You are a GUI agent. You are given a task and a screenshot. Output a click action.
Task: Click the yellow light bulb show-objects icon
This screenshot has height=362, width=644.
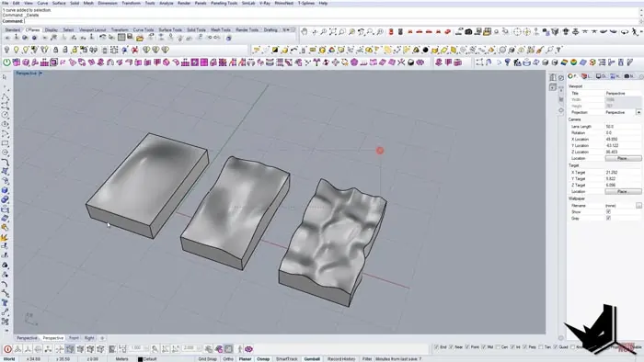(x=16, y=50)
